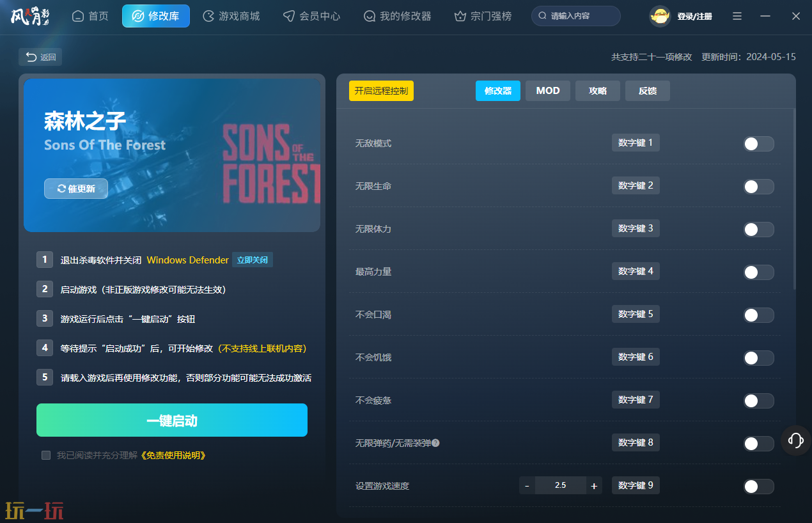Click the 一键启动 launch button
Screen dimensions: 812x523
tap(172, 420)
